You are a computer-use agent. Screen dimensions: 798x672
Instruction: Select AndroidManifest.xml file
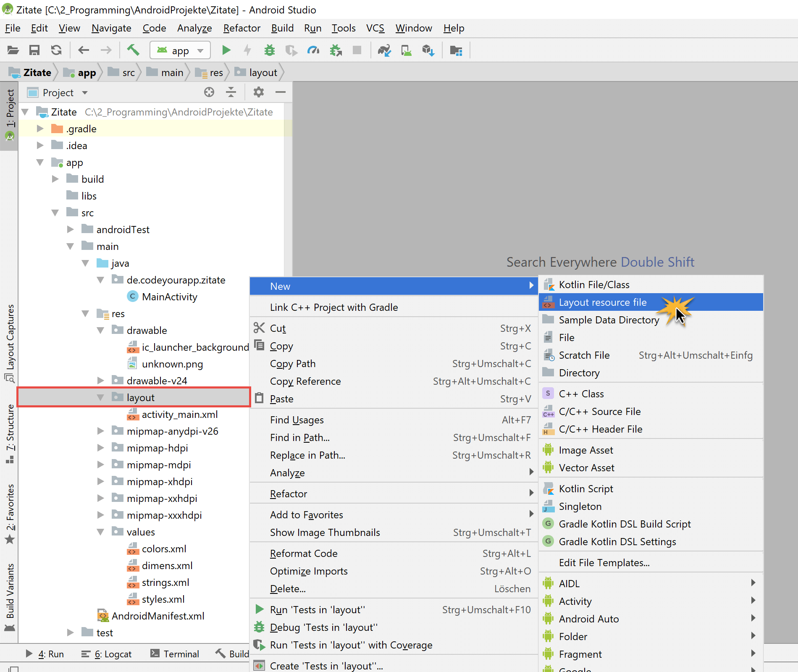coord(158,616)
